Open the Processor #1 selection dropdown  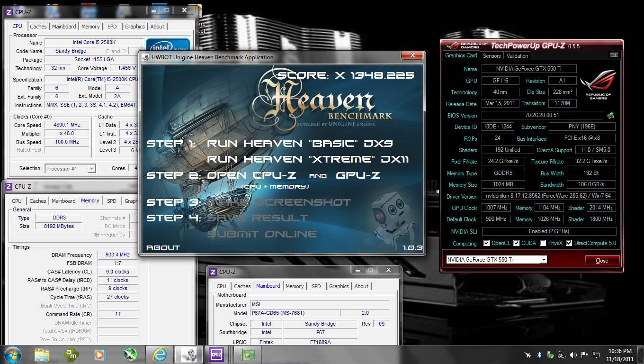(x=91, y=168)
